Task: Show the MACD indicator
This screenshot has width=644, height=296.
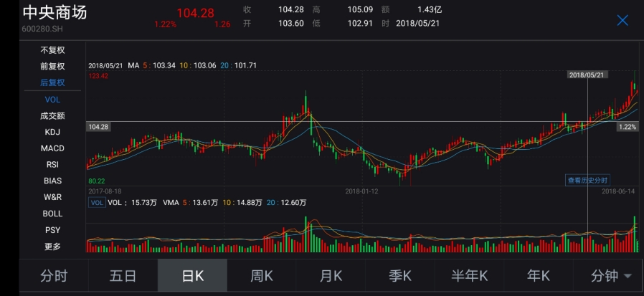Action: click(52, 148)
